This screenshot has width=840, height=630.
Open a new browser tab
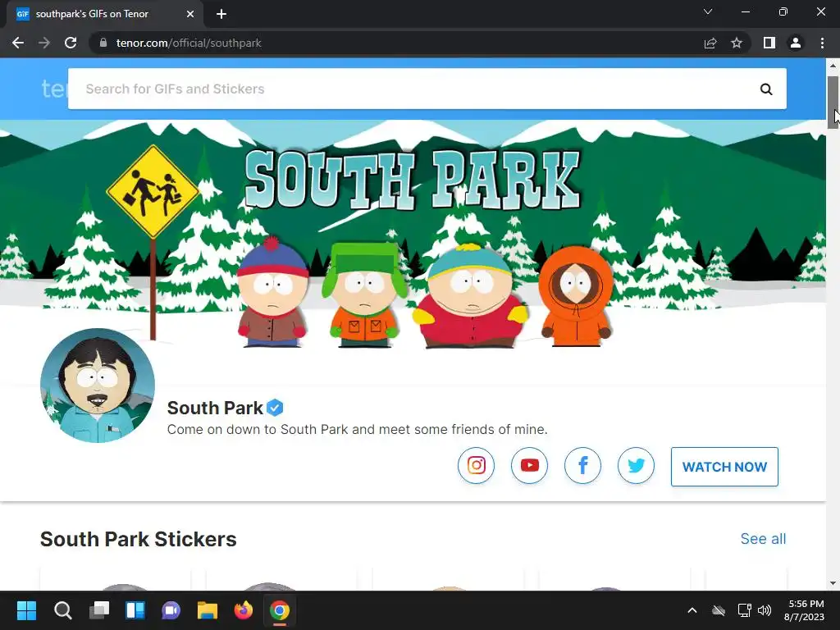(x=221, y=14)
